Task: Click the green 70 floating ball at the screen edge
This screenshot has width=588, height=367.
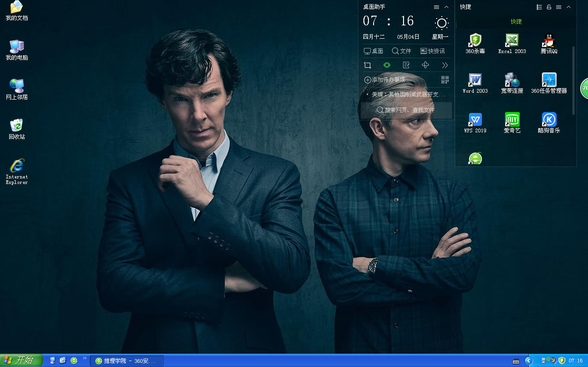Action: coord(584,88)
